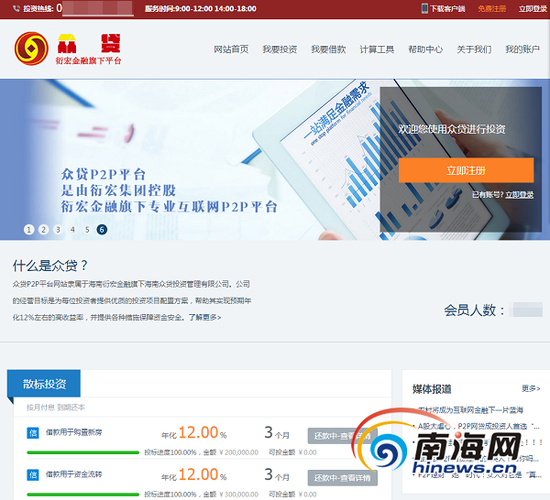Select banner slide 6 indicator
The image size is (550, 500).
102,229
